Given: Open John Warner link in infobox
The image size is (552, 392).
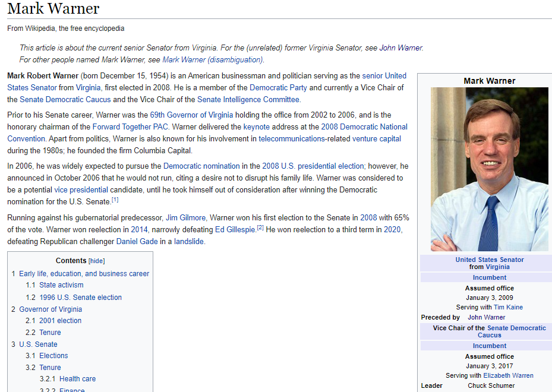Looking at the screenshot, I should (x=486, y=317).
